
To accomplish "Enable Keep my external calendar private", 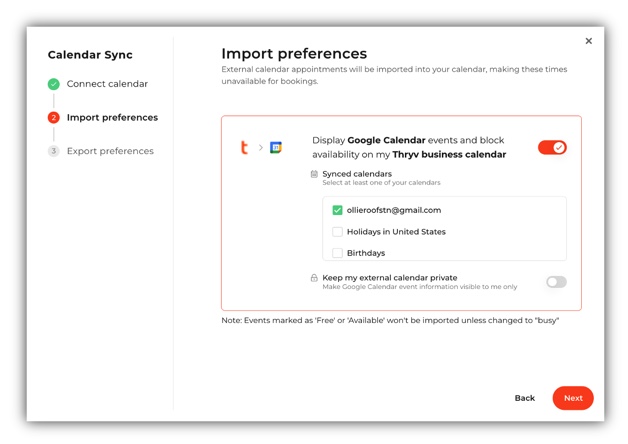I will tap(556, 282).
